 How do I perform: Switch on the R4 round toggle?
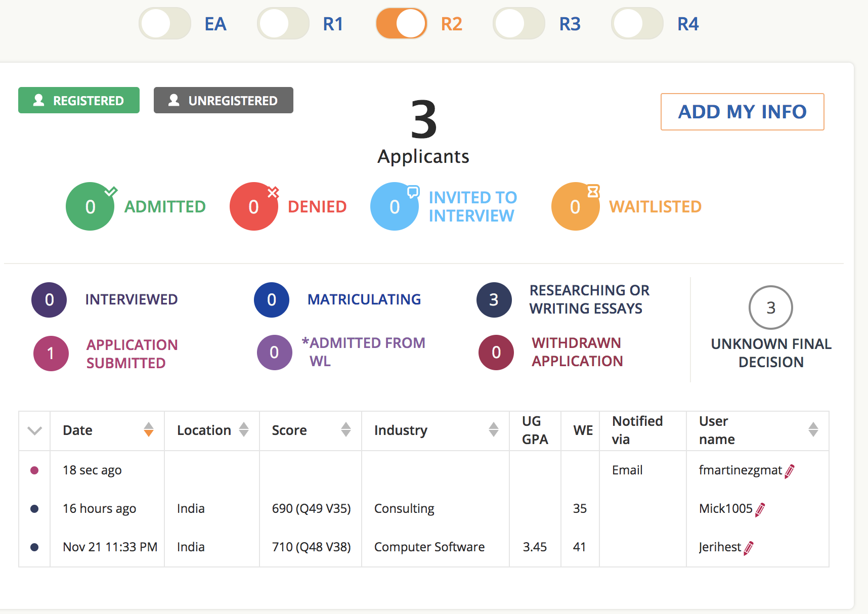pos(637,24)
